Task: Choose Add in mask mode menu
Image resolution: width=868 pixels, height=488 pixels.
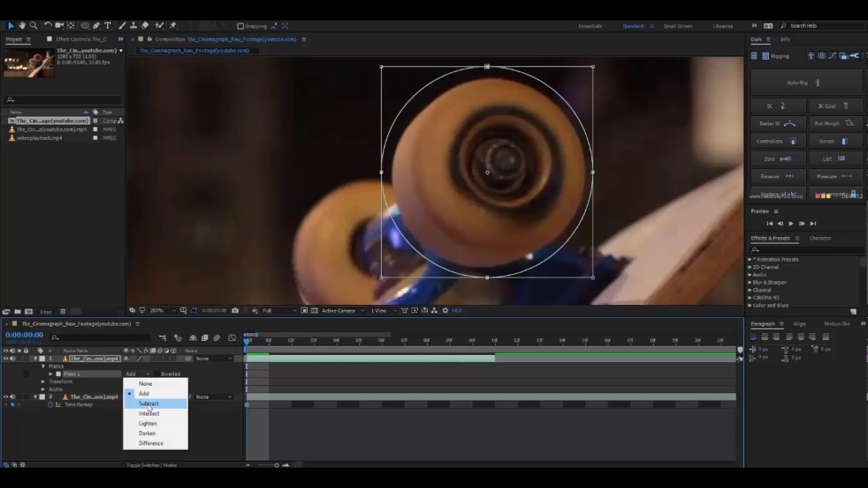Action: click(x=155, y=394)
